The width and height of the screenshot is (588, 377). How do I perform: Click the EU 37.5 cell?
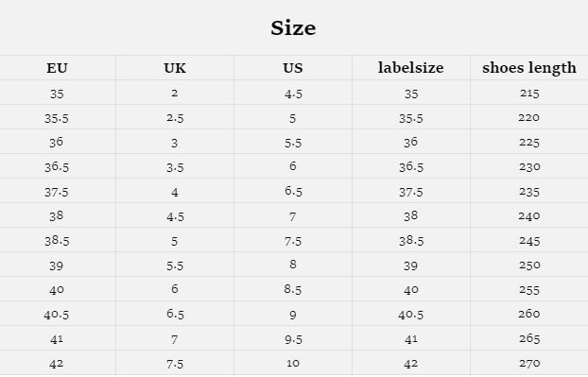57,192
